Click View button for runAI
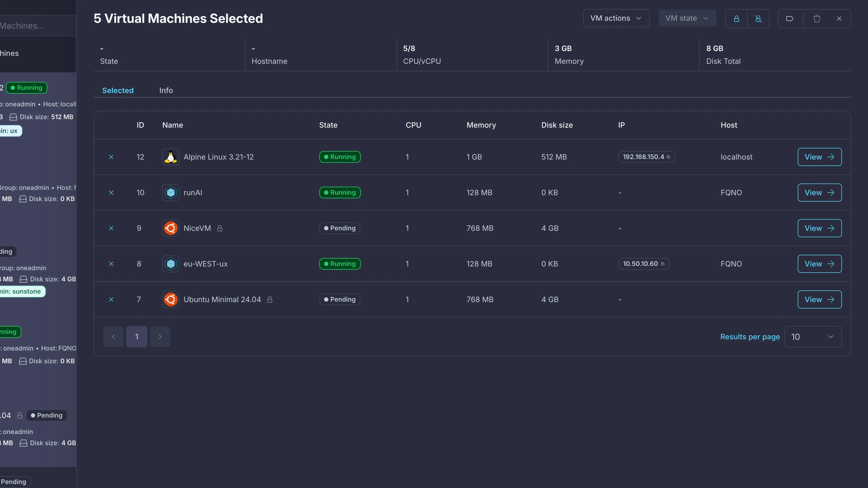Image resolution: width=868 pixels, height=488 pixels. (x=820, y=192)
